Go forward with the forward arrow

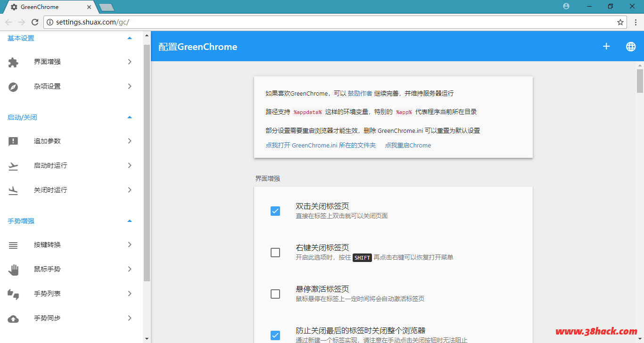[22, 22]
